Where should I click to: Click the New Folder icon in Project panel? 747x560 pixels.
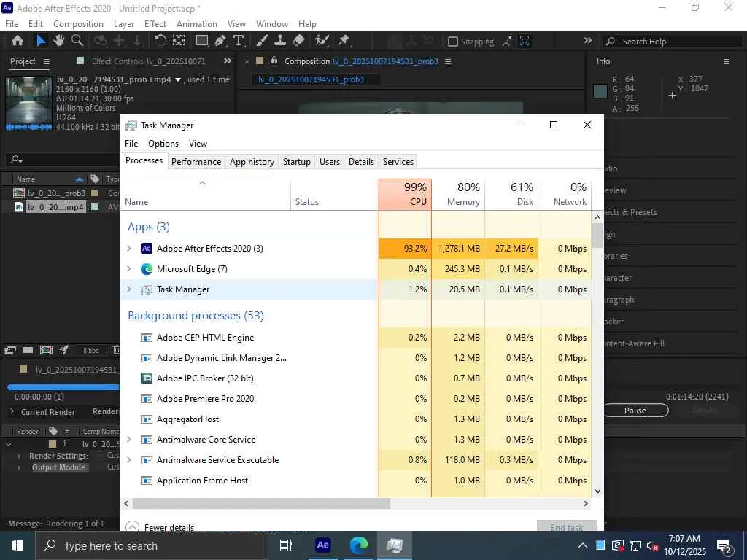pyautogui.click(x=28, y=350)
